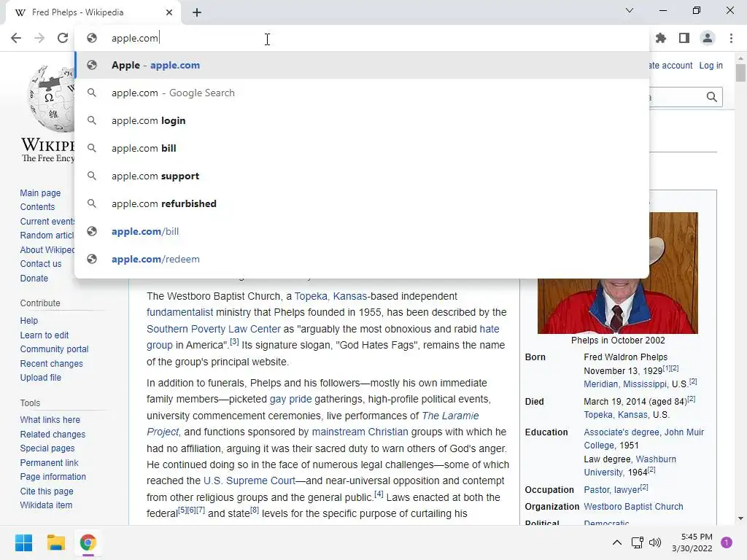The image size is (747, 560).
Task: Follow the Washburn University link
Action: [630, 466]
